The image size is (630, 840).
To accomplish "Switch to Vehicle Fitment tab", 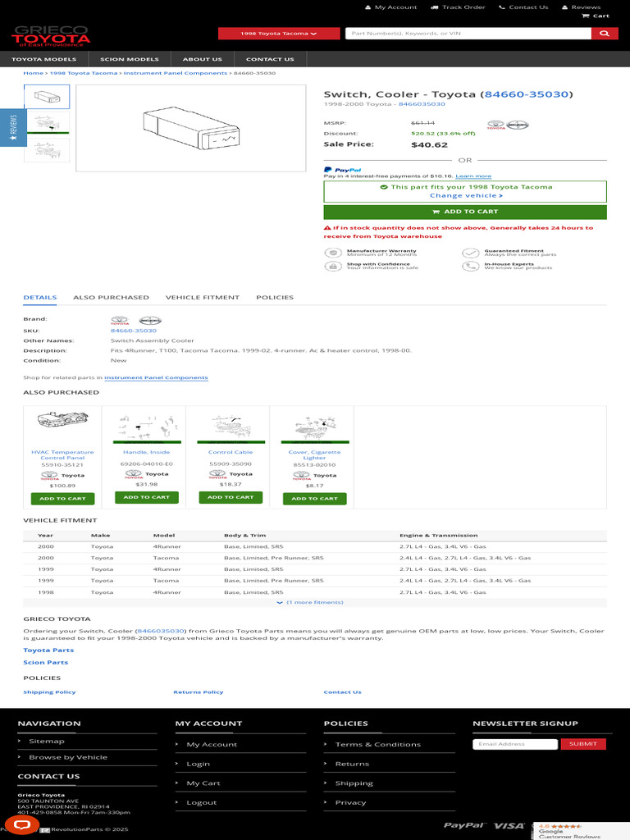I will [x=203, y=297].
